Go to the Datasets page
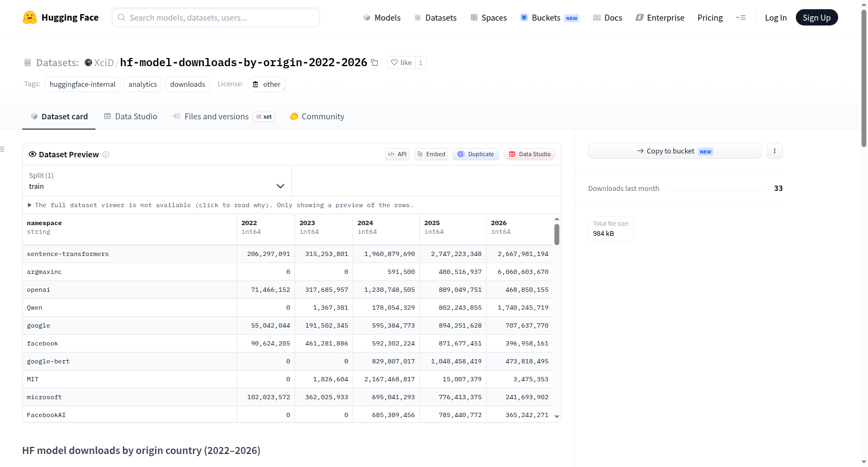Screen dimensions: 868x467 click(435, 17)
